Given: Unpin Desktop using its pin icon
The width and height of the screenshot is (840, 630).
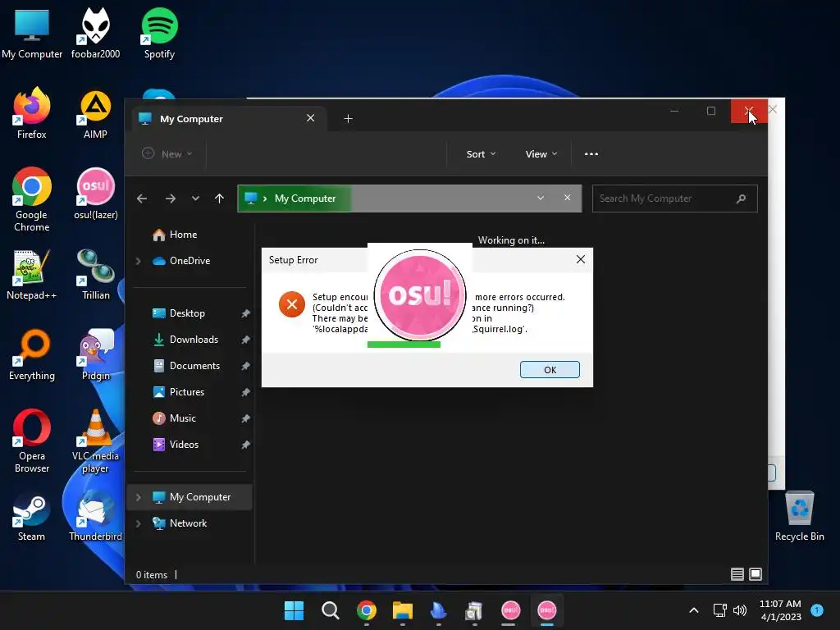Looking at the screenshot, I should click(245, 313).
